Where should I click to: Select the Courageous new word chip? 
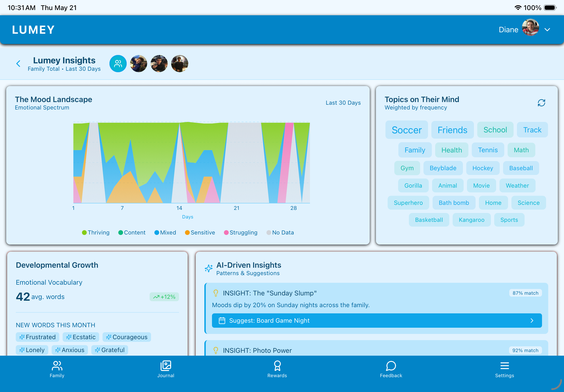click(x=127, y=337)
